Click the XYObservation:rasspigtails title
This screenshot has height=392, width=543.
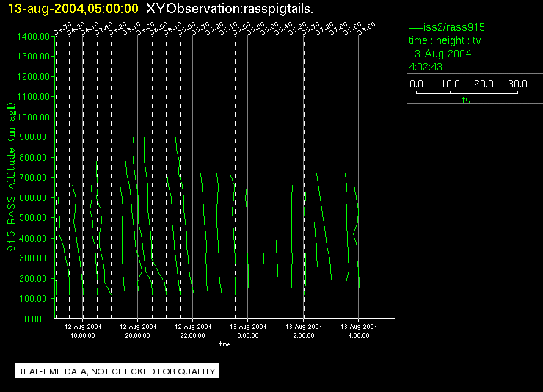(230, 9)
